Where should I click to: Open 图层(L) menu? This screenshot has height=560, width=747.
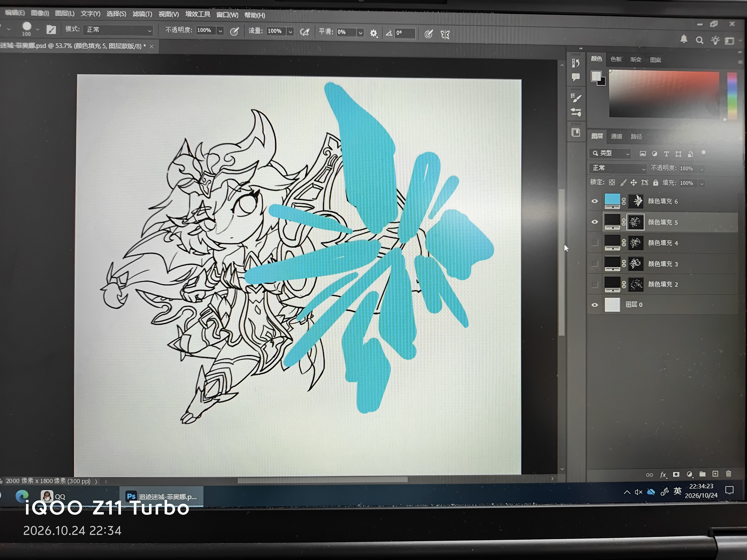point(65,13)
